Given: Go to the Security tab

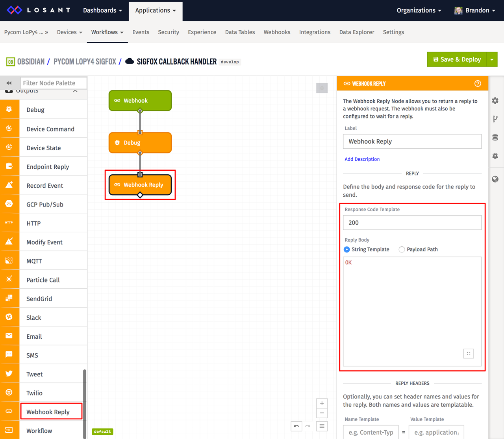Looking at the screenshot, I should coord(169,32).
